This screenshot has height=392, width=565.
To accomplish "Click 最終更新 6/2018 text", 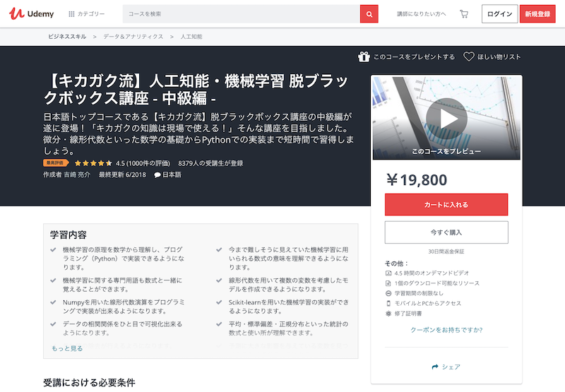I will [x=122, y=174].
